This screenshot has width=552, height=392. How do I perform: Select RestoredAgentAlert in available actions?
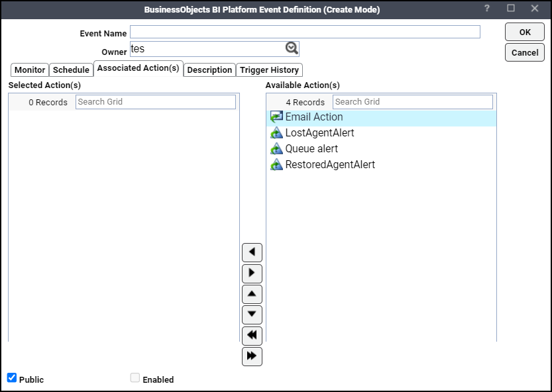click(381, 165)
